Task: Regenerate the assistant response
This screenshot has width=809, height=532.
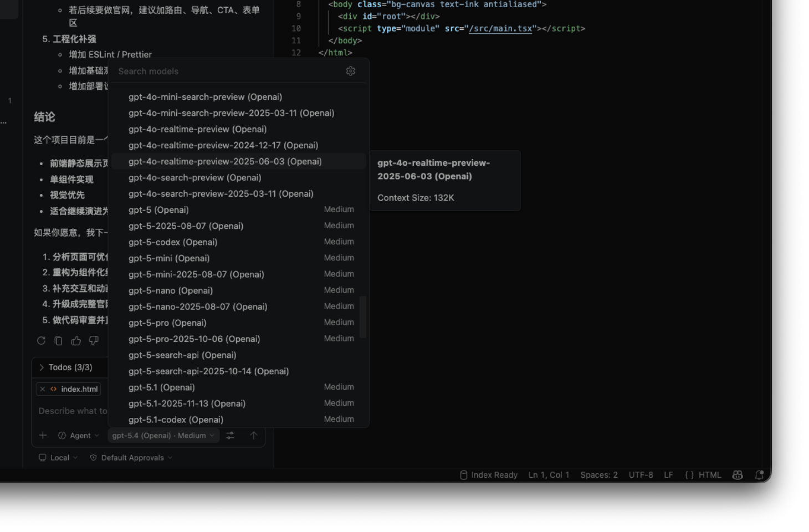Action: pos(41,340)
